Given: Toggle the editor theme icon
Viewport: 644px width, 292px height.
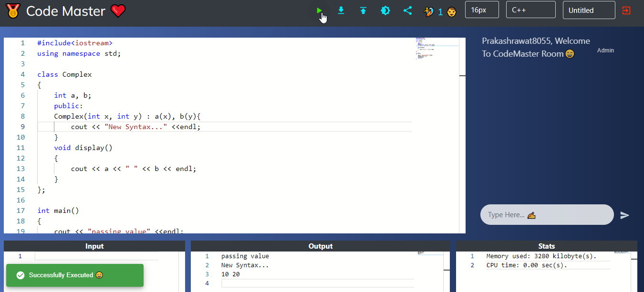Looking at the screenshot, I should 385,10.
